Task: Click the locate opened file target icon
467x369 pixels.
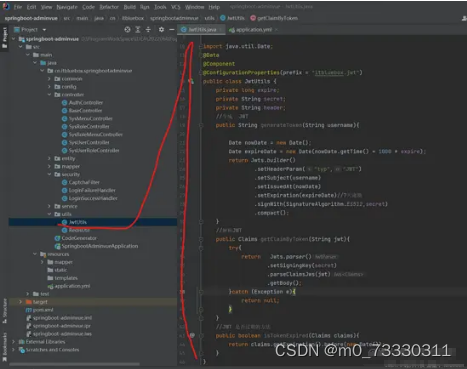Action: coord(127,30)
